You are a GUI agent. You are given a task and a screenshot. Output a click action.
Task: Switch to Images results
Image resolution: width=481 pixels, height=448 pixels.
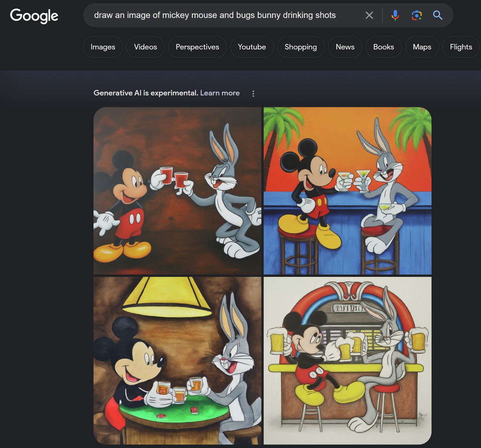(103, 47)
